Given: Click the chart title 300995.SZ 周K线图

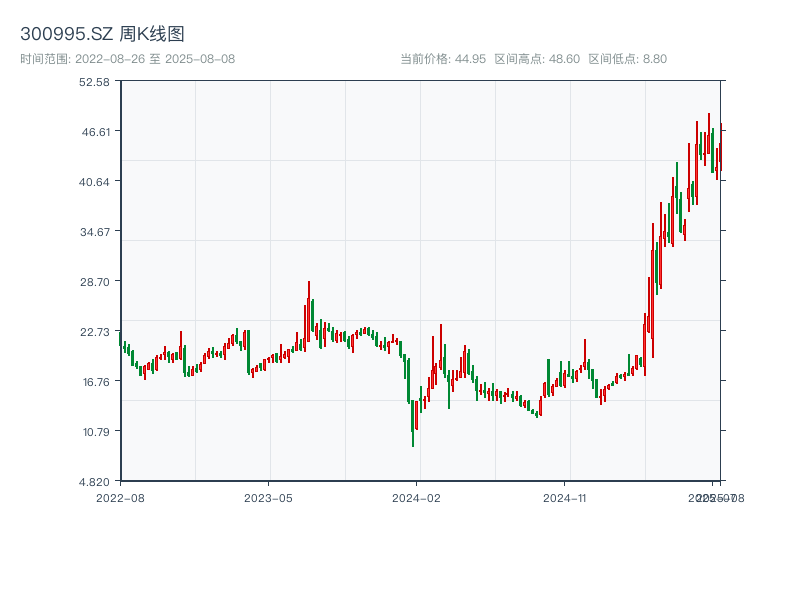Looking at the screenshot, I should 102,34.
